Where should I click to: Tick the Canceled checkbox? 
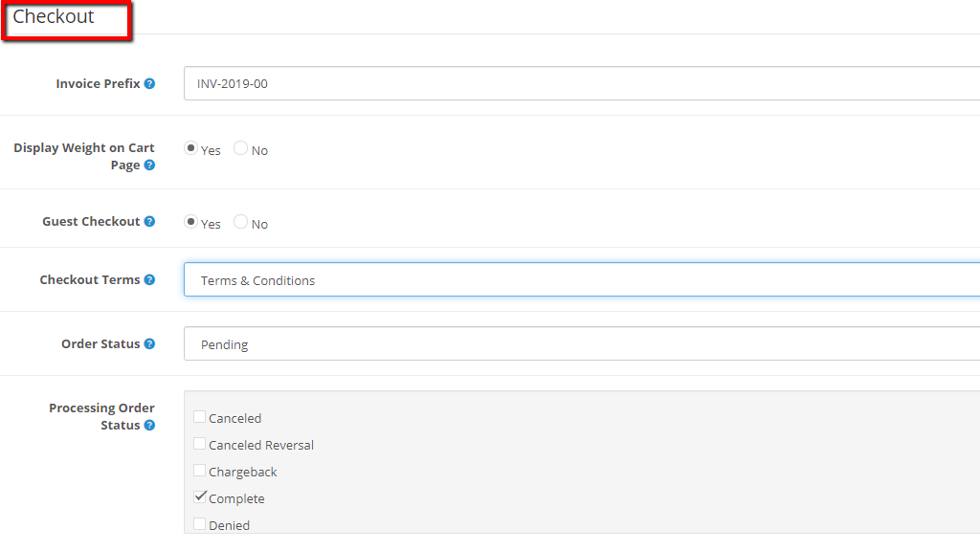[x=199, y=417]
